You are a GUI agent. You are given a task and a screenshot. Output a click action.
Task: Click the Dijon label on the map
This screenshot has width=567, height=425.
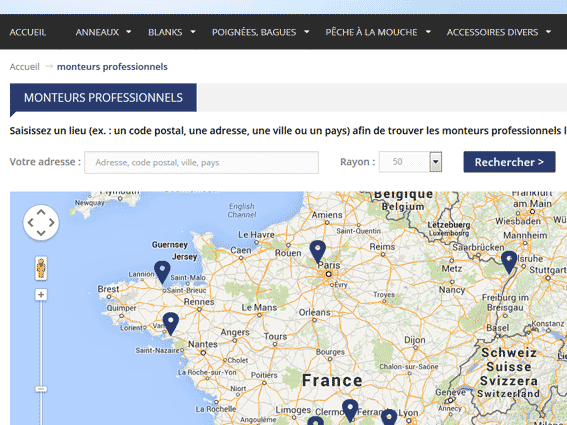[x=415, y=340]
